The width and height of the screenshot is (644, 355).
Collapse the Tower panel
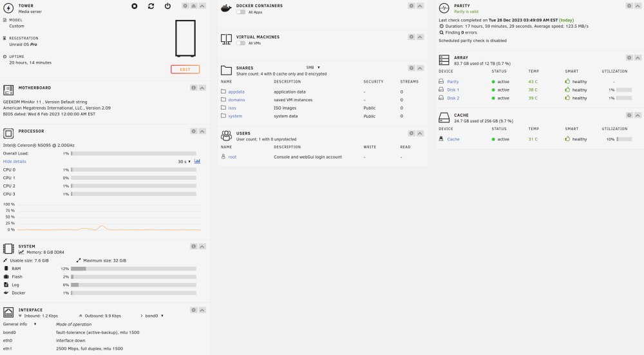click(202, 6)
